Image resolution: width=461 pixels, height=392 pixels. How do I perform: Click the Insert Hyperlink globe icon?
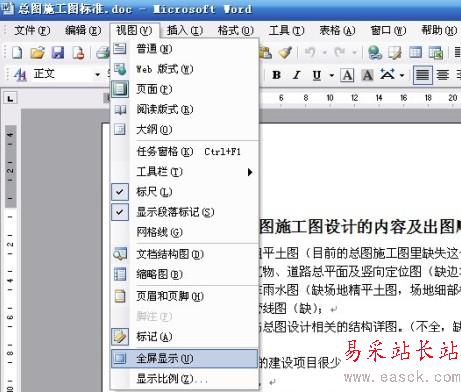[x=375, y=53]
